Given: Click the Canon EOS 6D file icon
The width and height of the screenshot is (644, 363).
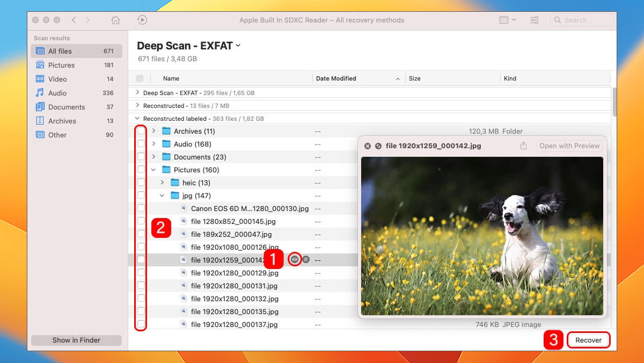Looking at the screenshot, I should [x=184, y=208].
